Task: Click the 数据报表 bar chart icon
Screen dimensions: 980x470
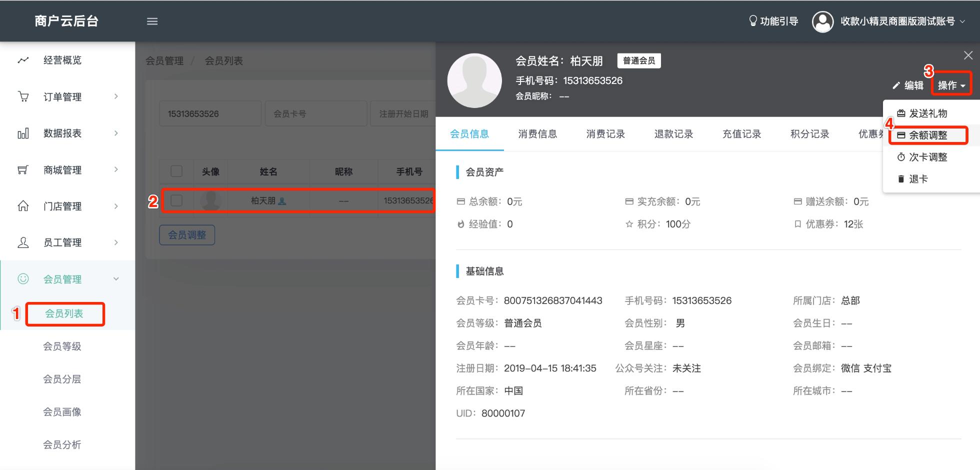Action: click(23, 133)
